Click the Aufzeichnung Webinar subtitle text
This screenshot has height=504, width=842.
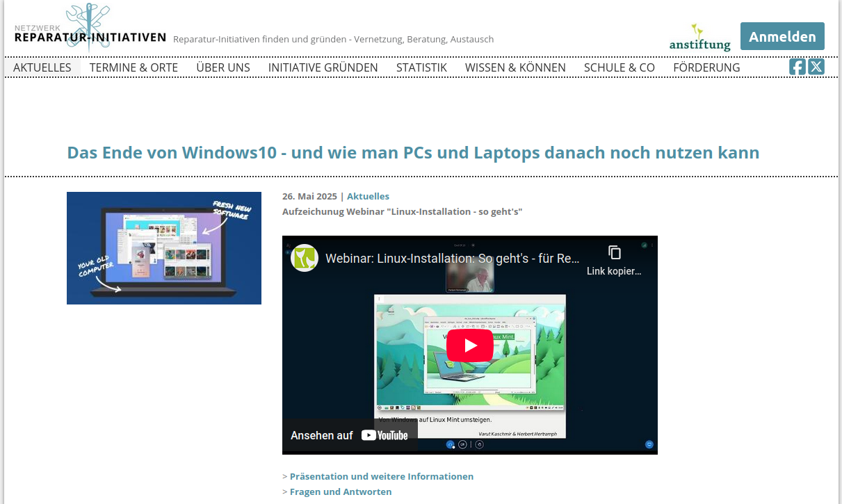[x=402, y=211]
